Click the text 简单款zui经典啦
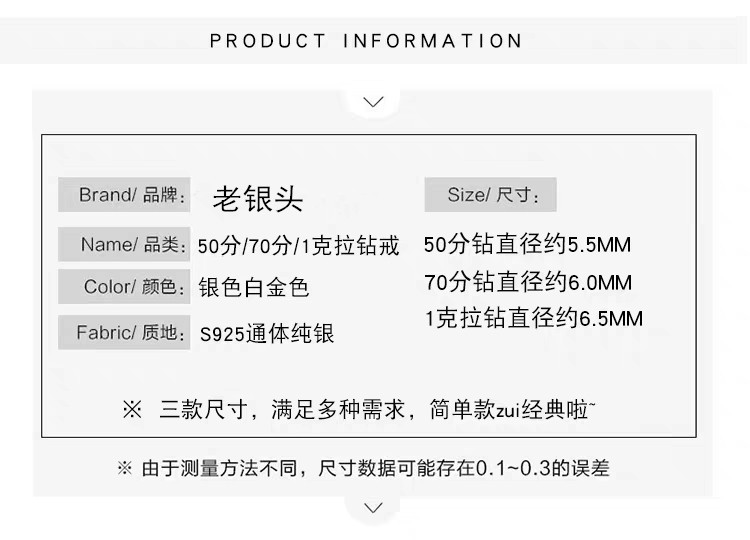 [512, 409]
